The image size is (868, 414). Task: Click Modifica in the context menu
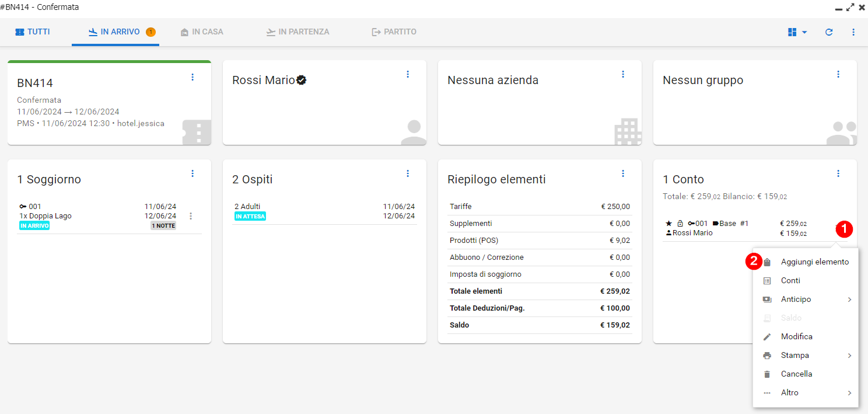796,337
